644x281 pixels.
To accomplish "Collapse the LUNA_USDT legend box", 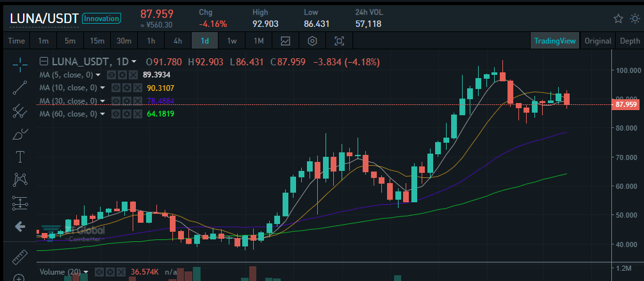I will pyautogui.click(x=44, y=62).
